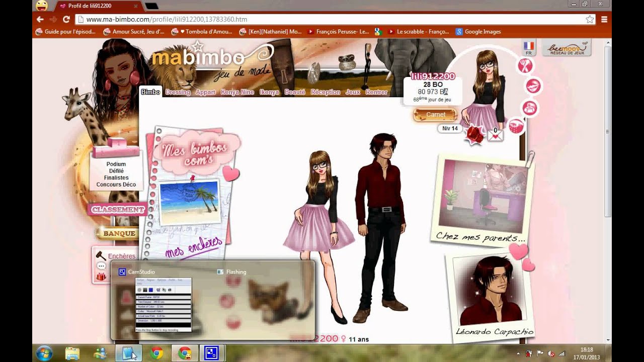Open the CamStudio taskbar icon
Viewport: 644px width, 362px height.
pyautogui.click(x=212, y=353)
